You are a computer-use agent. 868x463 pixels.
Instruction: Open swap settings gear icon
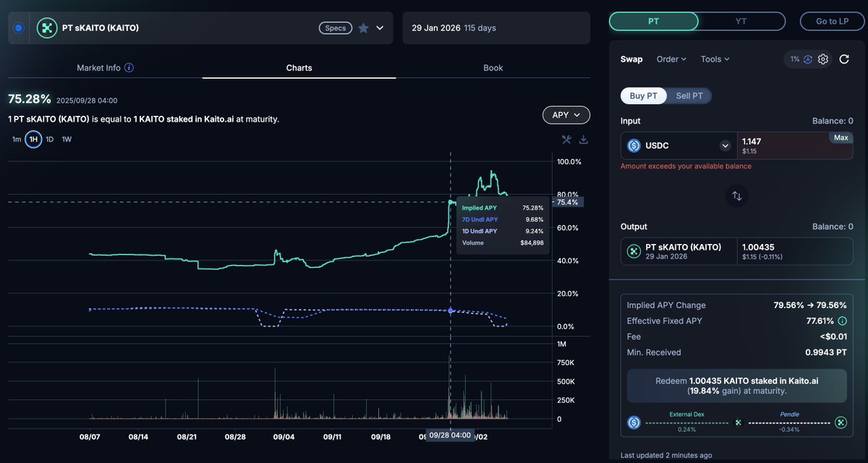(823, 59)
